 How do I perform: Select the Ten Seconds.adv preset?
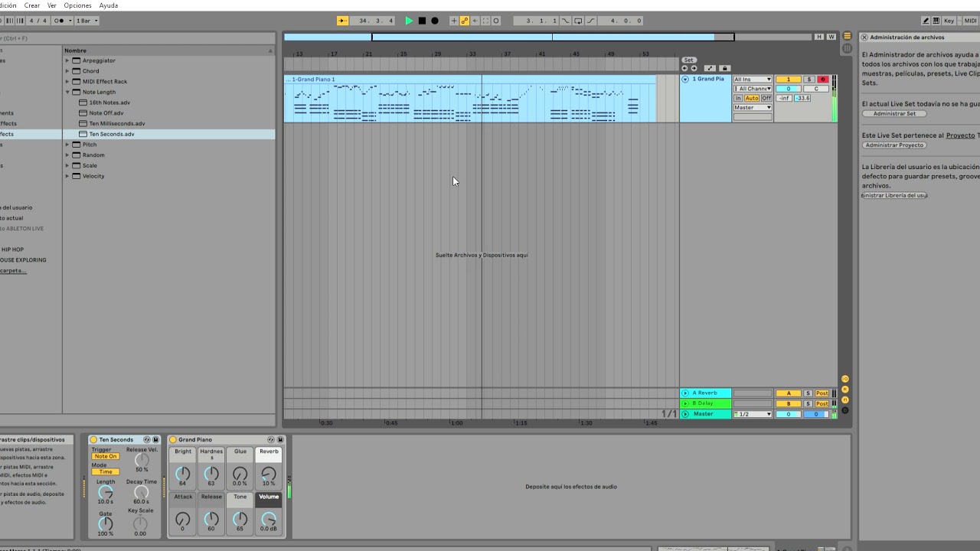click(112, 134)
